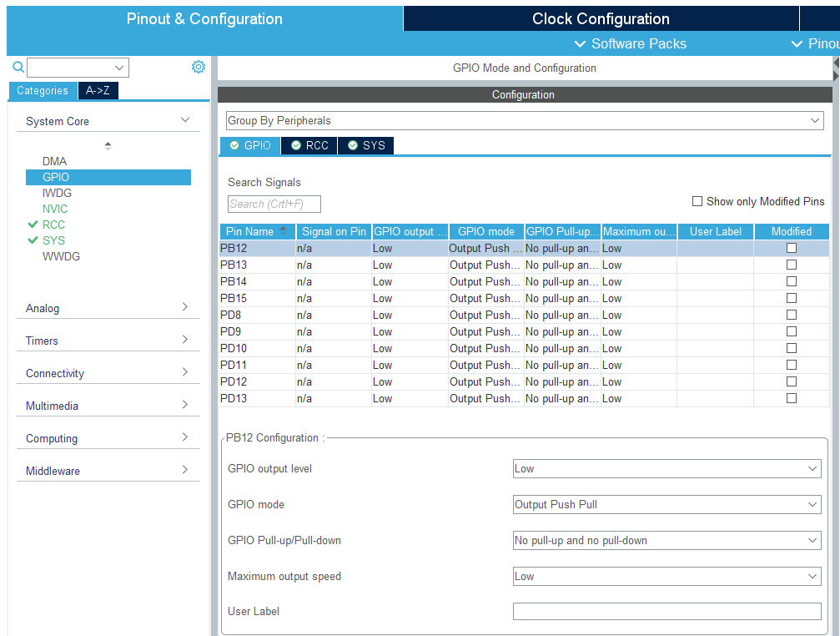The width and height of the screenshot is (840, 636).
Task: Select WWDG in System Core tree
Action: (61, 256)
